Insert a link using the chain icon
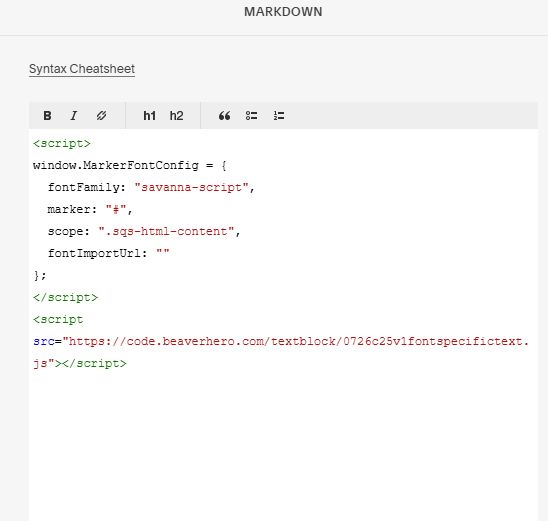 (x=101, y=116)
